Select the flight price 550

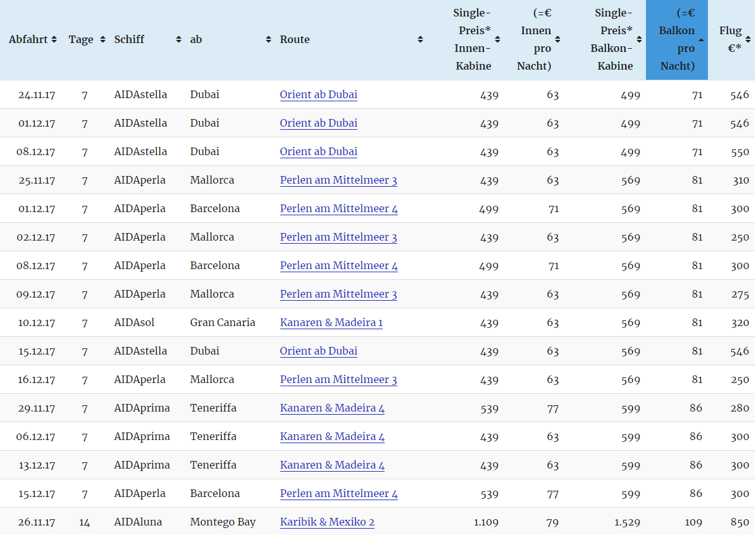740,152
